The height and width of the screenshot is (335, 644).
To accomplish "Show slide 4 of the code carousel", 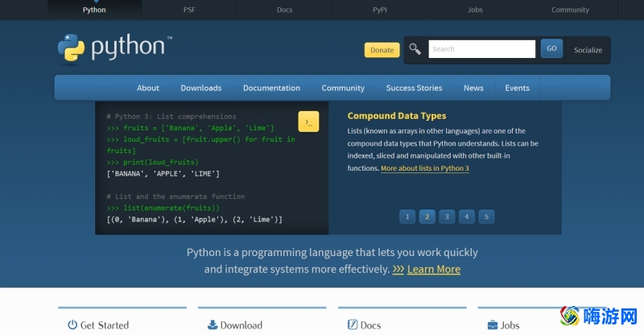I will [467, 217].
